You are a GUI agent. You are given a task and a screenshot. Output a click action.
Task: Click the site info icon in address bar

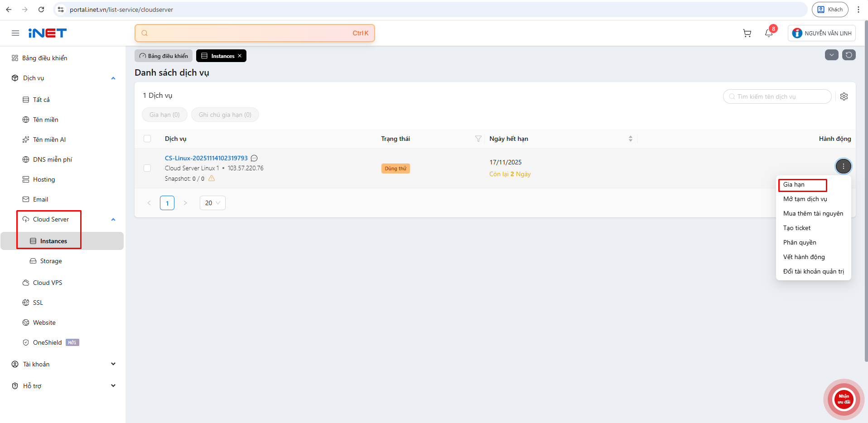61,10
